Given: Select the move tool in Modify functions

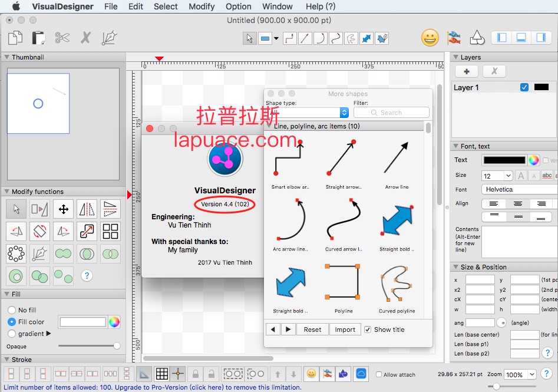Looking at the screenshot, I should click(x=64, y=209).
